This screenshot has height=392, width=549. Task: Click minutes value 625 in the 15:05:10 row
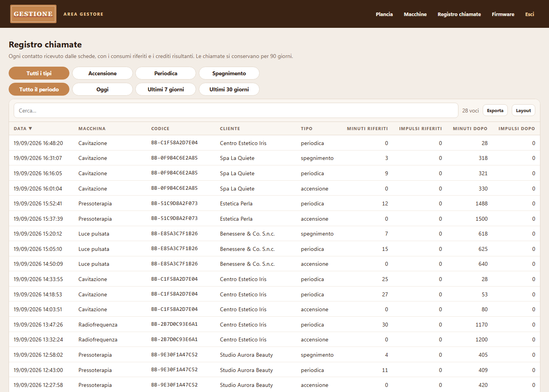coord(483,249)
